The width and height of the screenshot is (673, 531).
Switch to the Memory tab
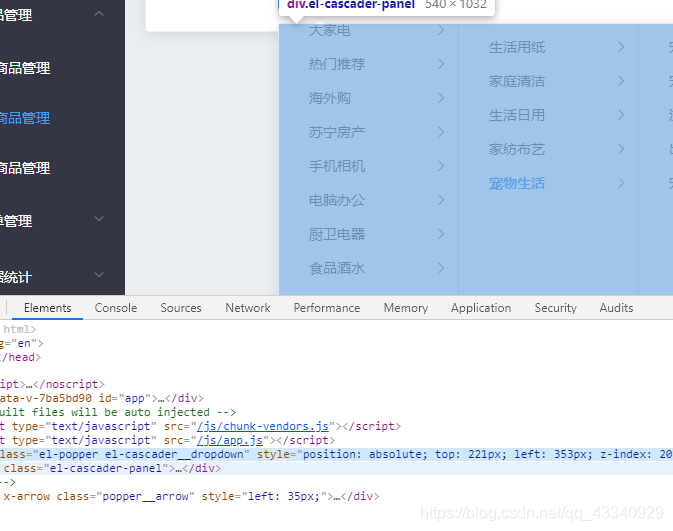[406, 308]
